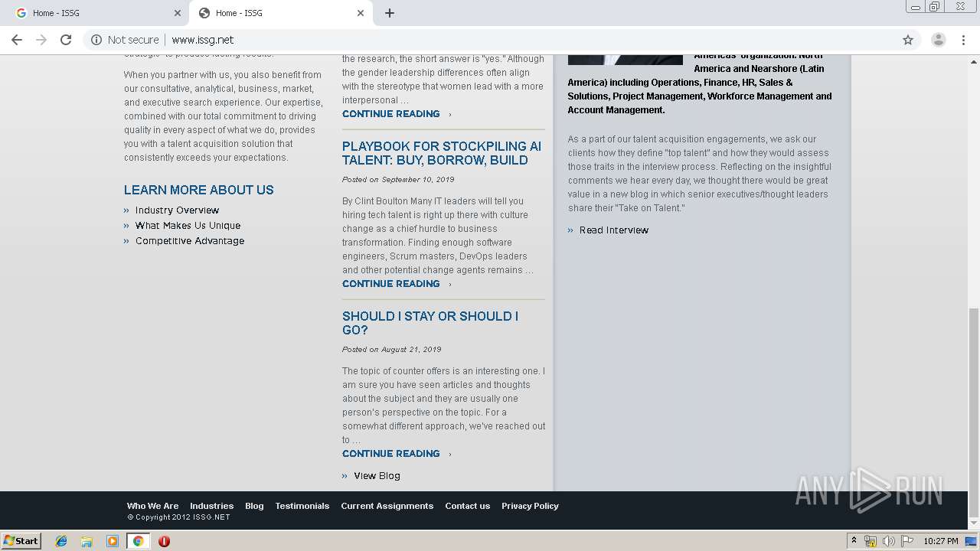This screenshot has width=980, height=551.
Task: Open Windows Media Player taskbar icon
Action: pyautogui.click(x=113, y=540)
